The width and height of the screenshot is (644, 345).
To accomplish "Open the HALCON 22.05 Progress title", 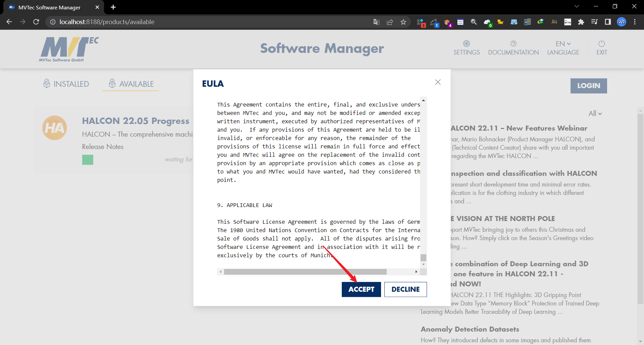I will click(136, 121).
